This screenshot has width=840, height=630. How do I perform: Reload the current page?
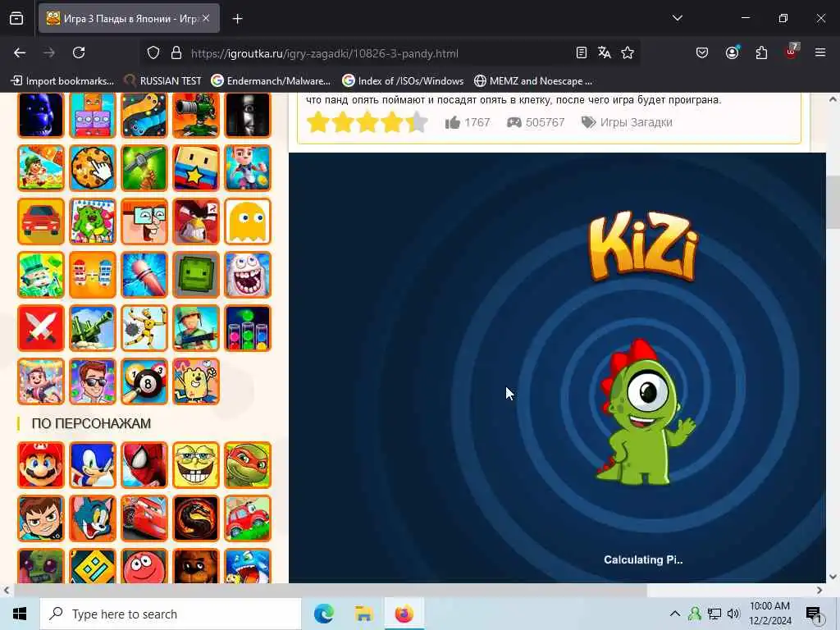pos(79,52)
